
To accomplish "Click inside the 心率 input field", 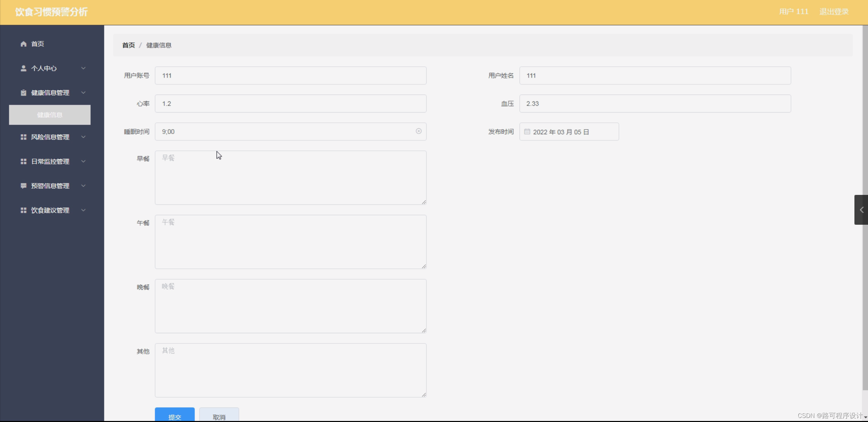I will [290, 103].
